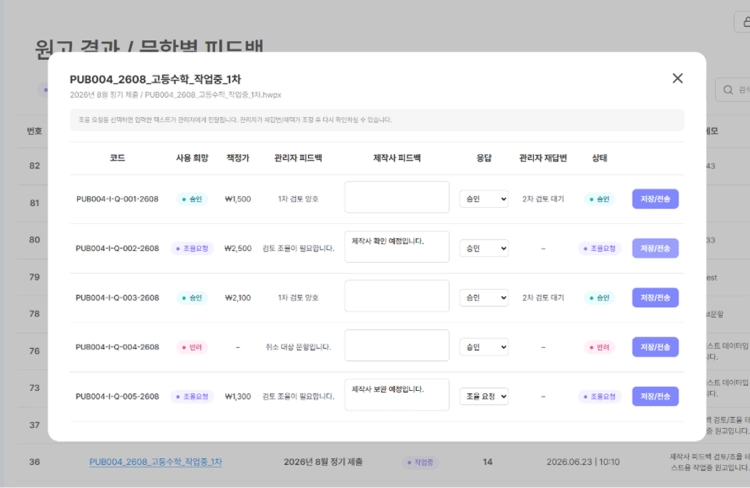Click price ₩1,300

(238, 396)
